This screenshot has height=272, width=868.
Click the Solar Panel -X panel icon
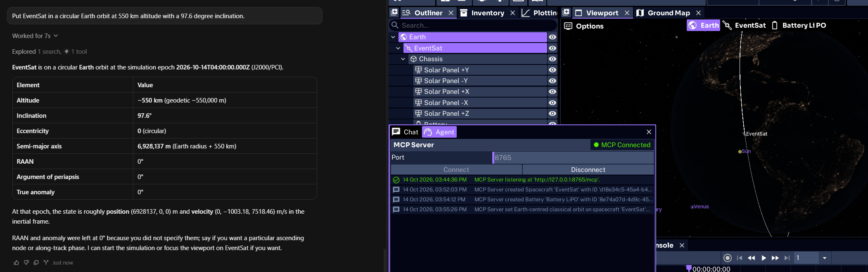tap(418, 103)
